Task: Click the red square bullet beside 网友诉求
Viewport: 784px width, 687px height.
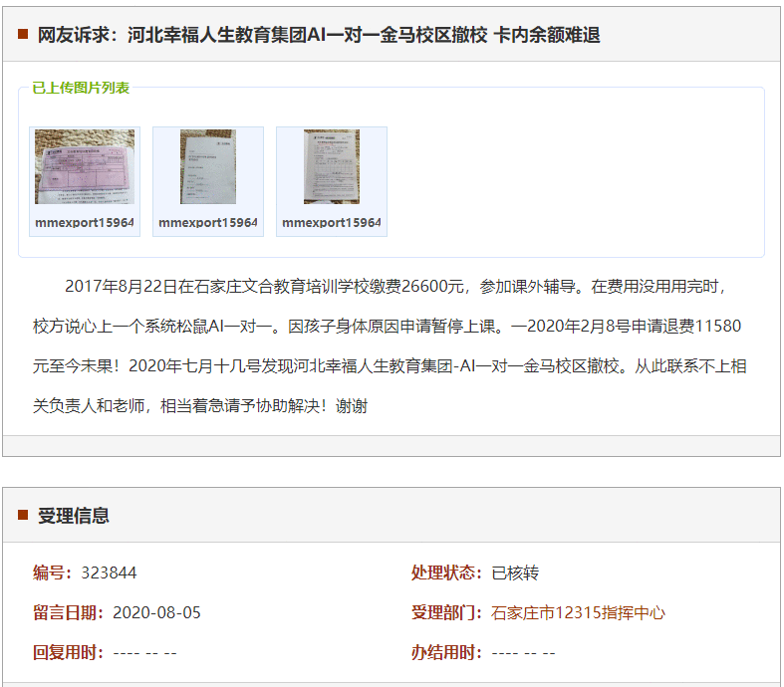Action: (x=23, y=34)
